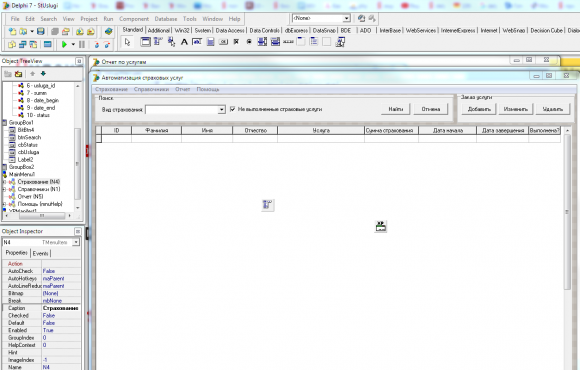Viewport: 580px width, 370px height.
Task: Move item down in Object TreeView
Action: point(43,74)
